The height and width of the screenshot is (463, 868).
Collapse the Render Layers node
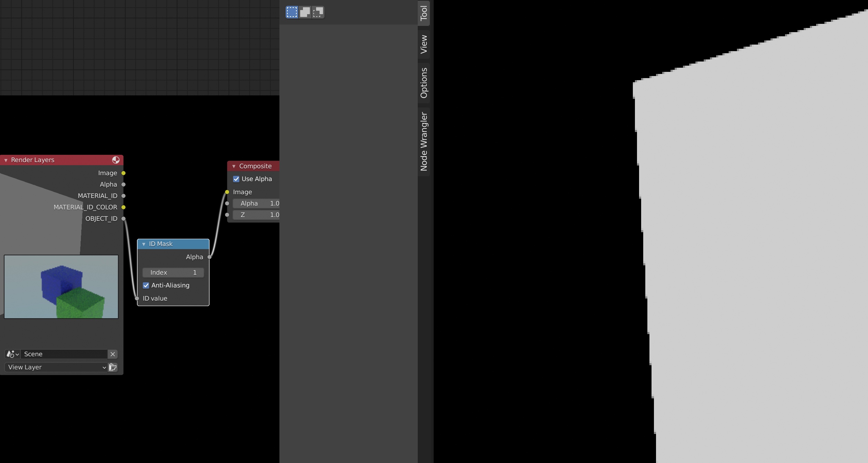pyautogui.click(x=6, y=160)
